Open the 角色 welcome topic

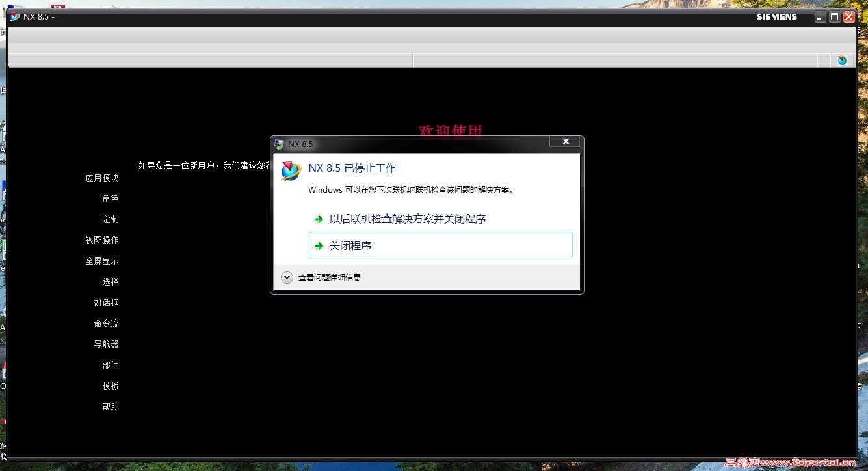111,198
